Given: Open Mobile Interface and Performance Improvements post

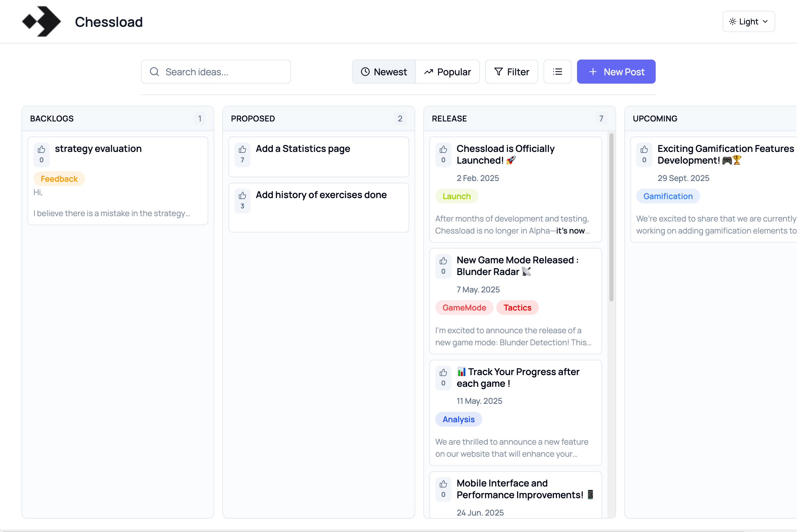Looking at the screenshot, I should 520,489.
